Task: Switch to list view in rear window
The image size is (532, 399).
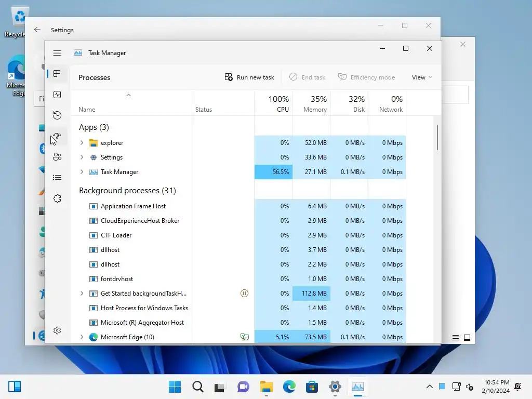Action: (x=456, y=338)
